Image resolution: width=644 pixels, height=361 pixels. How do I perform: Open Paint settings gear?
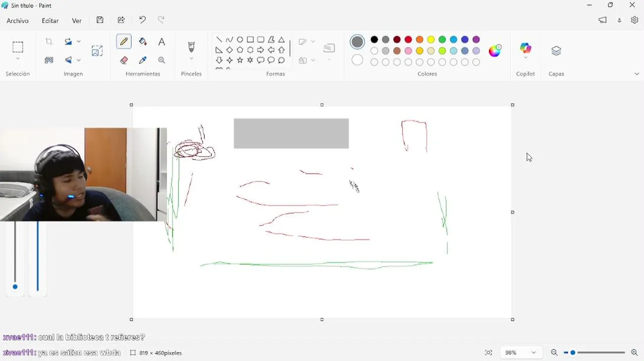(x=634, y=20)
